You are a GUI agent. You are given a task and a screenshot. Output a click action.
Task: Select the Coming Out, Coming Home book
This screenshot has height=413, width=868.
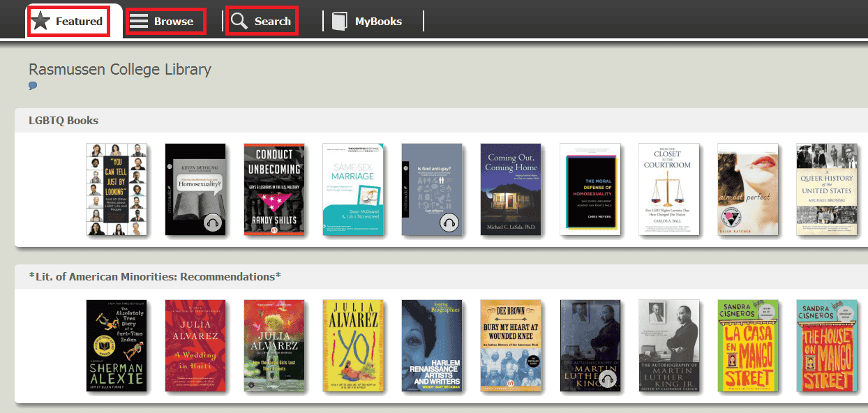(x=511, y=190)
